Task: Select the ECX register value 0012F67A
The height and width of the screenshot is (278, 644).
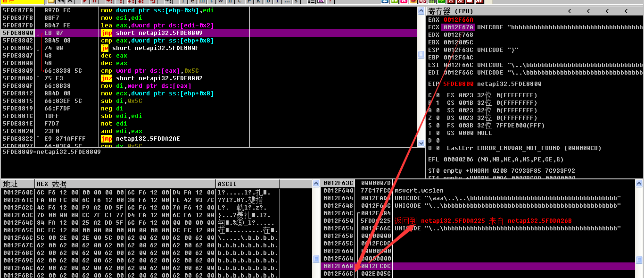Action: click(458, 27)
